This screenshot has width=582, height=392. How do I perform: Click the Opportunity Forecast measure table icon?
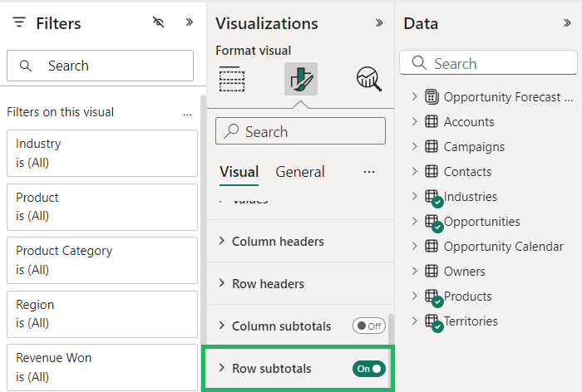[432, 97]
